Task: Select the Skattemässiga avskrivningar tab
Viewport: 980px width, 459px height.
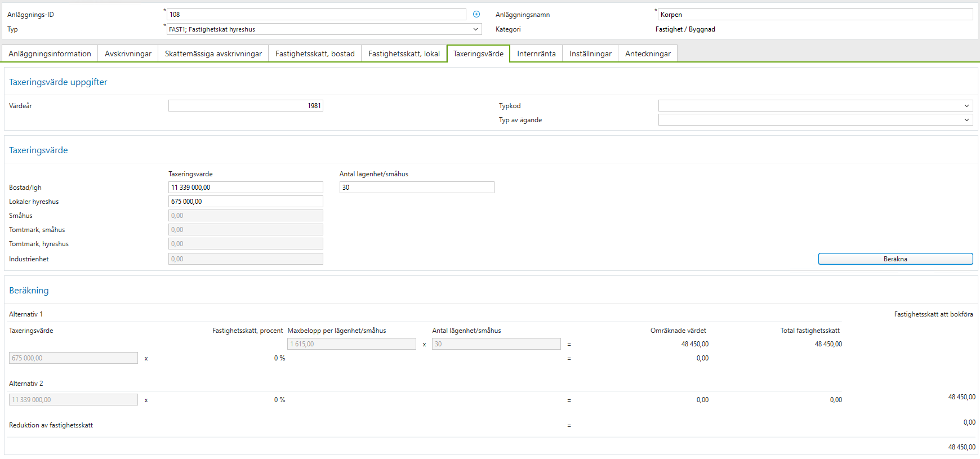Action: (213, 54)
